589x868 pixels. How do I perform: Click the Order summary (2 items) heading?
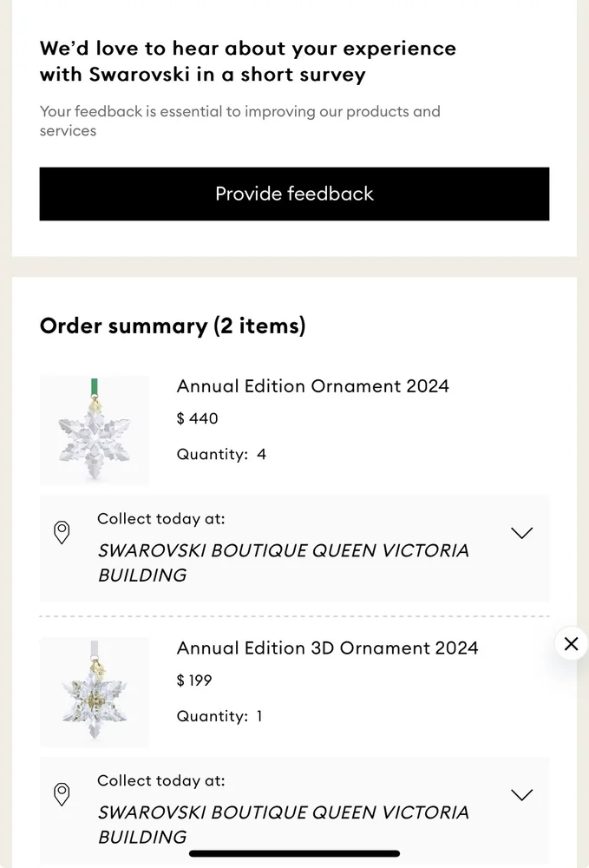coord(173,326)
